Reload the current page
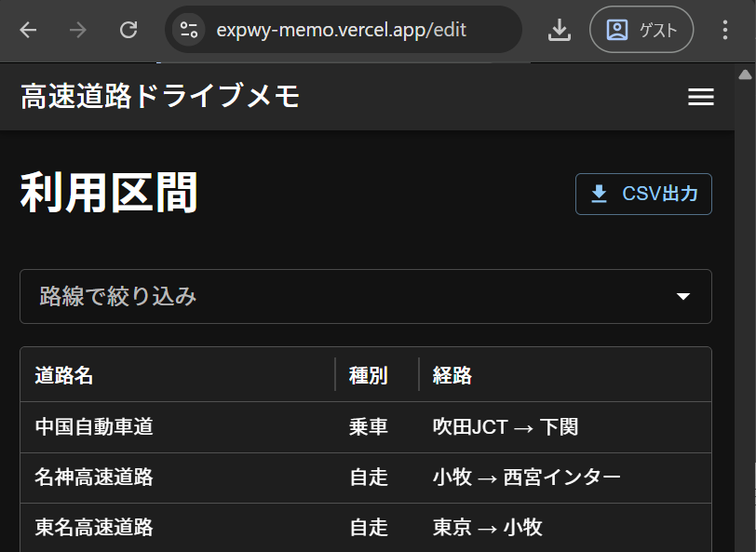This screenshot has width=756, height=552. [128, 30]
